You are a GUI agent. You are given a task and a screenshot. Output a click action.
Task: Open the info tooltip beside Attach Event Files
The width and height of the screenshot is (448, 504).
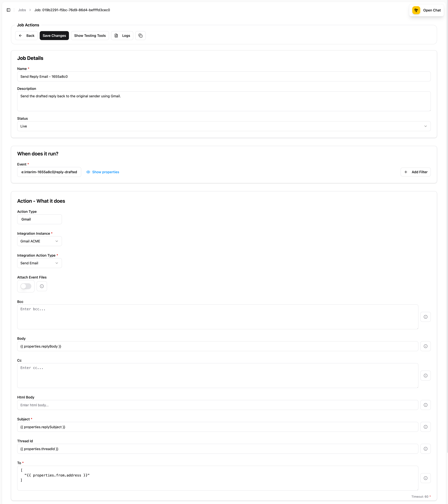click(42, 286)
